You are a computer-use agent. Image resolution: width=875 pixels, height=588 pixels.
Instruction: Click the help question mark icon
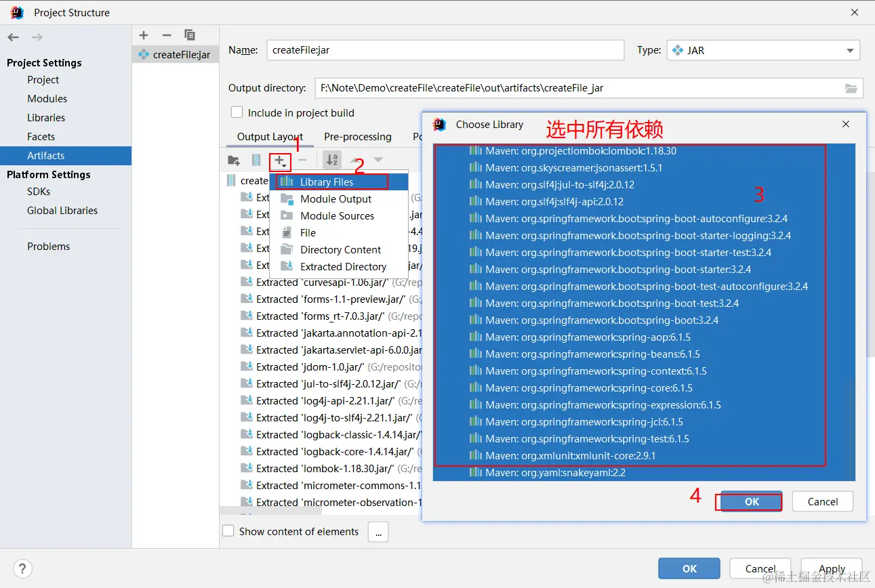coord(22,568)
